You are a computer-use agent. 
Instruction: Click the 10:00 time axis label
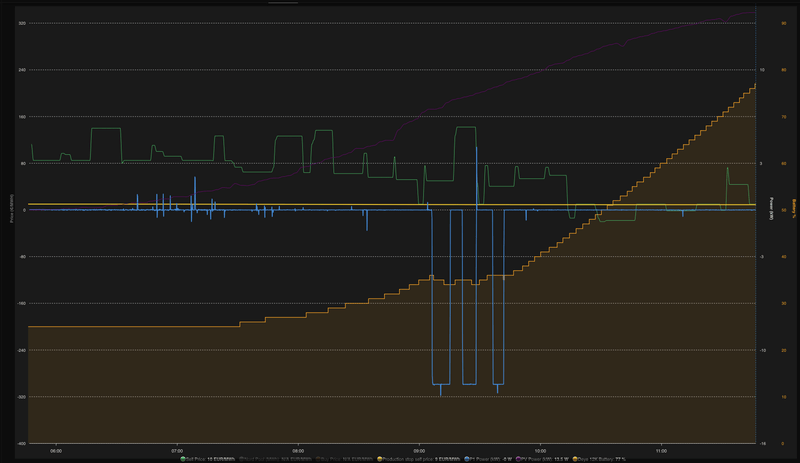(540, 451)
